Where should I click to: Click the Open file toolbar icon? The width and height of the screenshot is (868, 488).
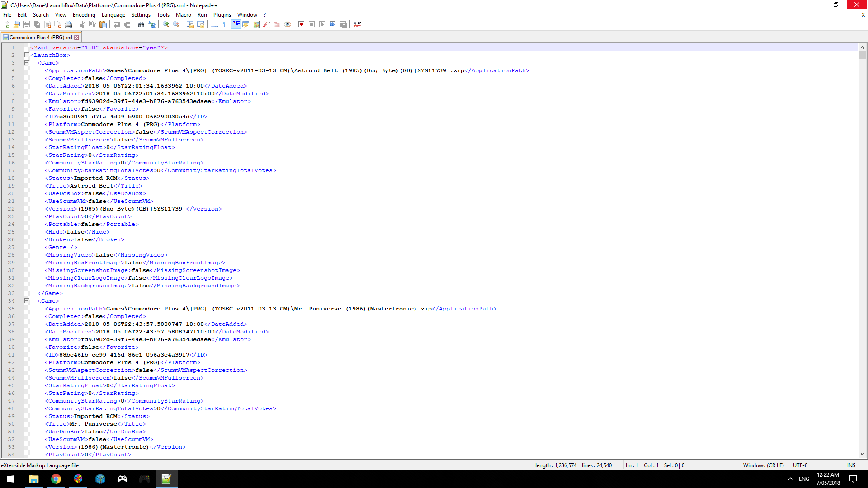(16, 24)
